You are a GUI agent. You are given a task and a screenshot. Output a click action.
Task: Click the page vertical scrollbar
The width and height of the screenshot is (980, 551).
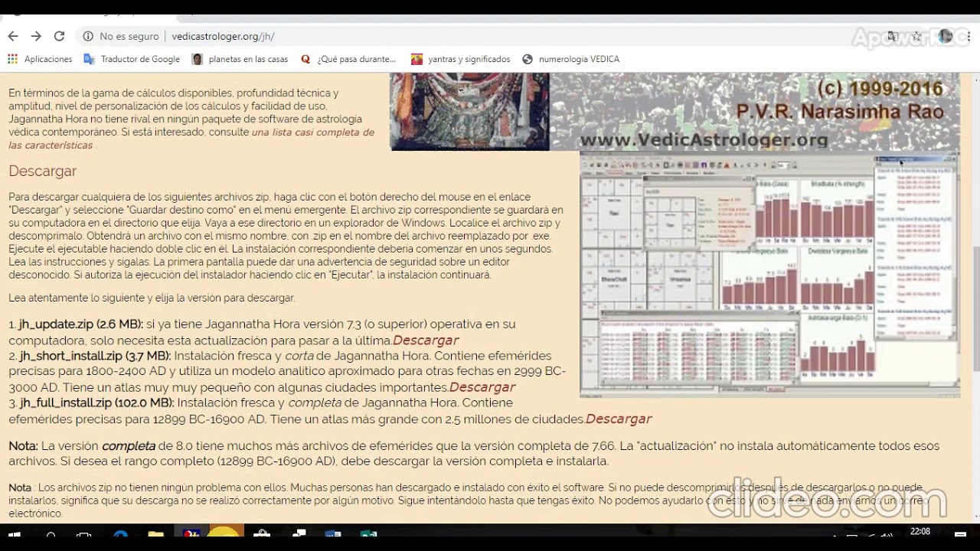click(975, 298)
